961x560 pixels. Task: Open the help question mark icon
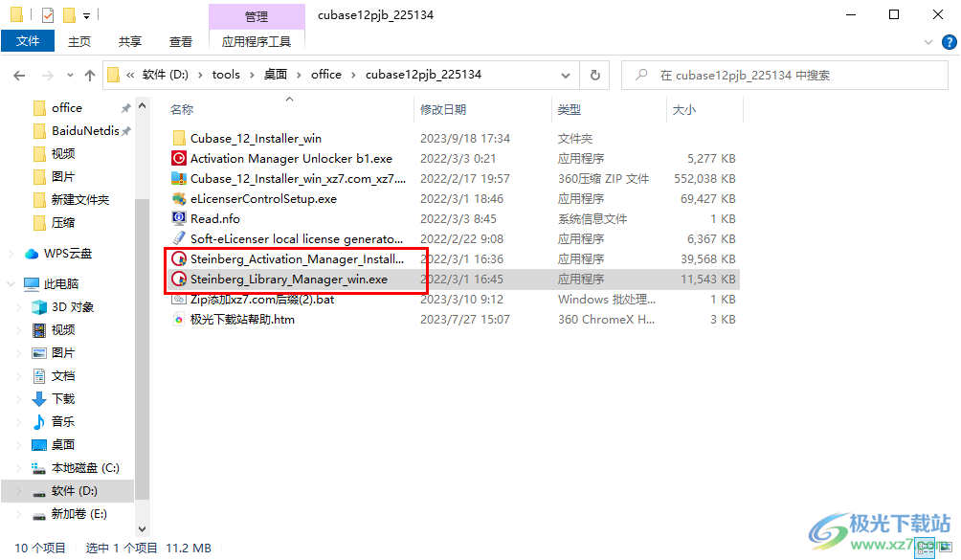[x=949, y=42]
